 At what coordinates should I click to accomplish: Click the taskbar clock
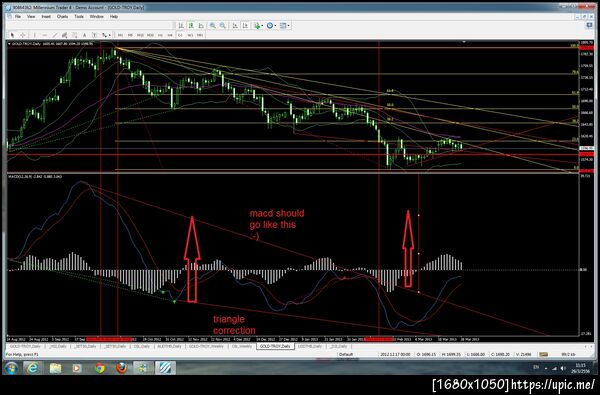(x=580, y=368)
